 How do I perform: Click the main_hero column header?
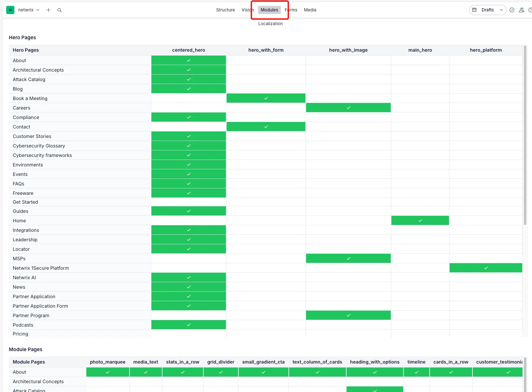click(x=420, y=50)
